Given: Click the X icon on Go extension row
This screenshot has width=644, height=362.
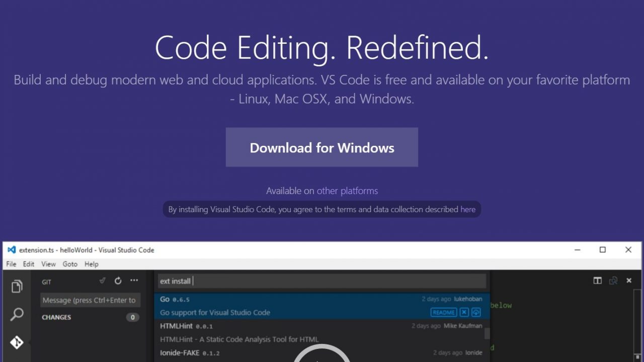Looking at the screenshot, I should point(464,312).
